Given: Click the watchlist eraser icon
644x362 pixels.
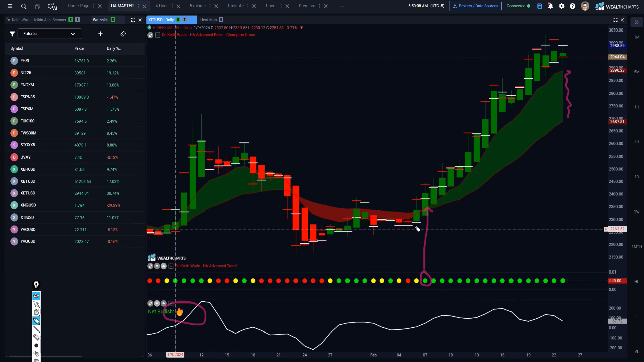Looking at the screenshot, I should pos(123,34).
